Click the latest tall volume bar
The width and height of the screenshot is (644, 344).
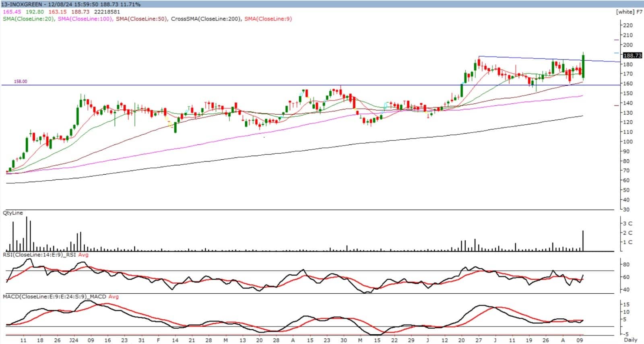[x=583, y=241]
